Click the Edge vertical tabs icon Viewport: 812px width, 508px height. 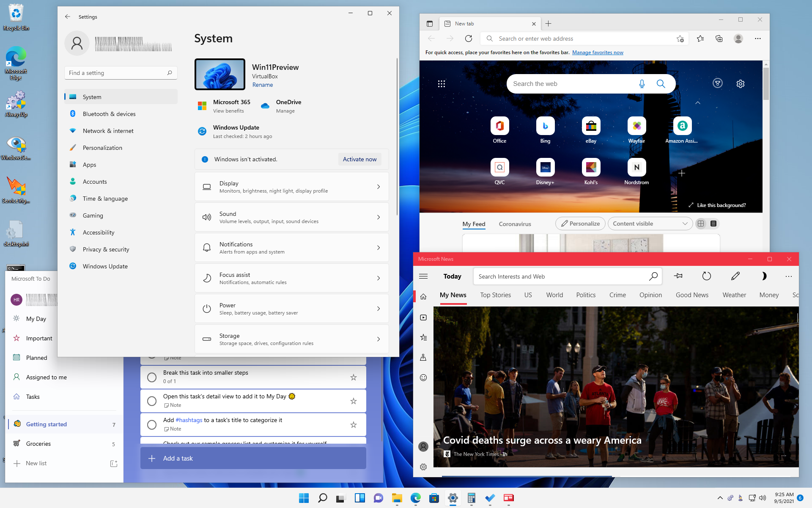[x=430, y=24]
